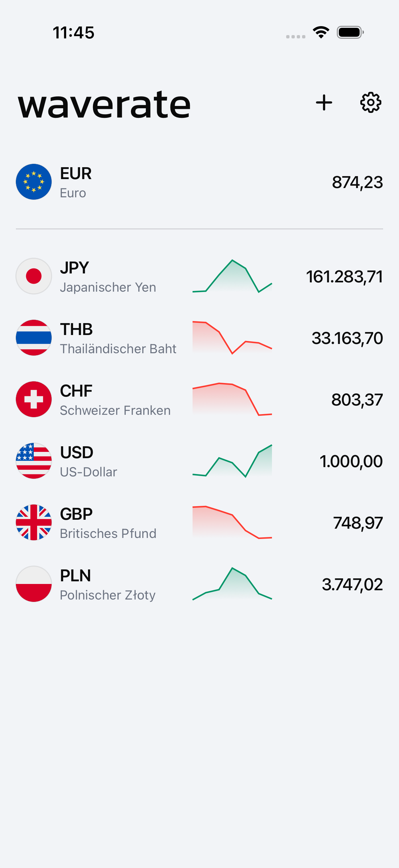Edit the EUR amount 874,23

pyautogui.click(x=357, y=183)
